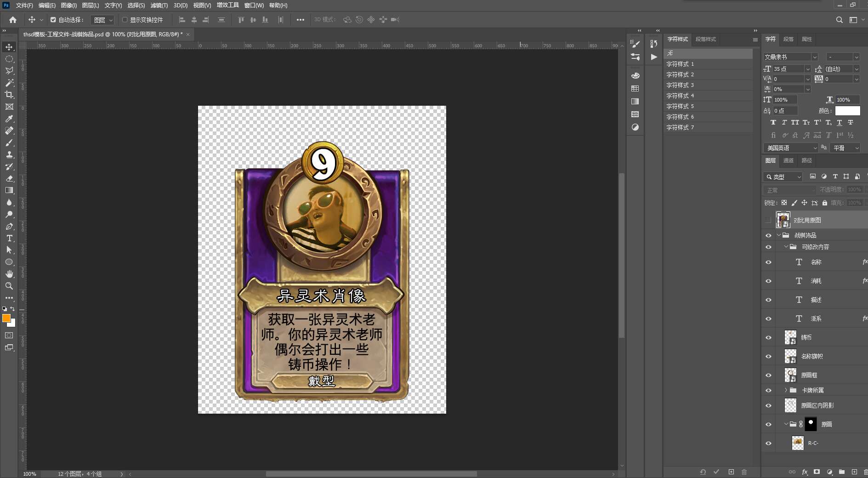Select 字符样式 4 in styles list
The image size is (868, 478).
[708, 96]
